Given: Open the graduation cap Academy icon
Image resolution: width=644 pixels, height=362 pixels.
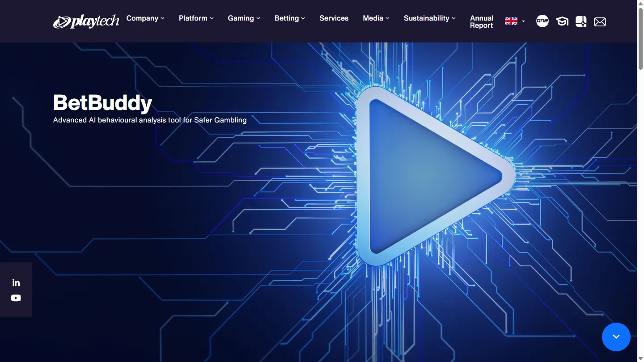Looking at the screenshot, I should [x=562, y=21].
